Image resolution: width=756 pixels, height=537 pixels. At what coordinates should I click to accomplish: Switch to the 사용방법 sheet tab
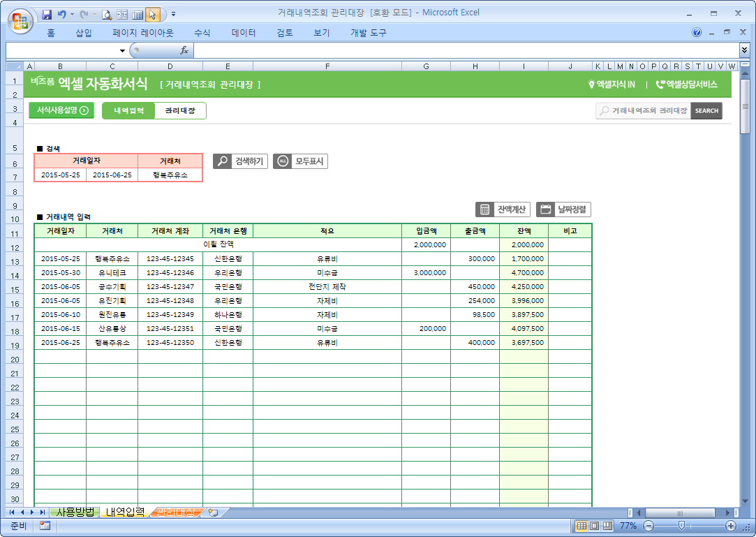tap(75, 513)
